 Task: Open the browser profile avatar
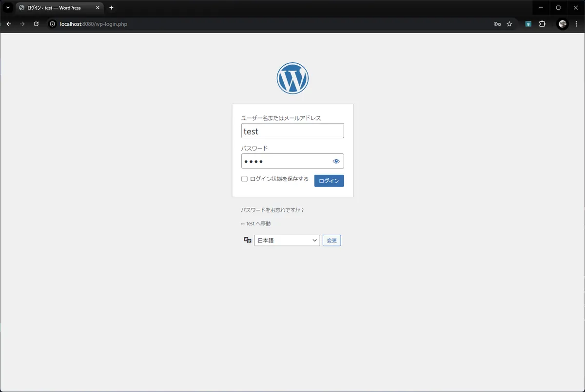(563, 24)
